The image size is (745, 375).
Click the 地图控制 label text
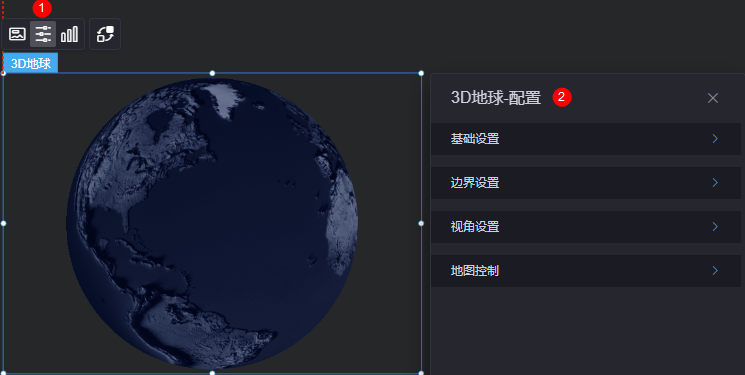point(475,271)
